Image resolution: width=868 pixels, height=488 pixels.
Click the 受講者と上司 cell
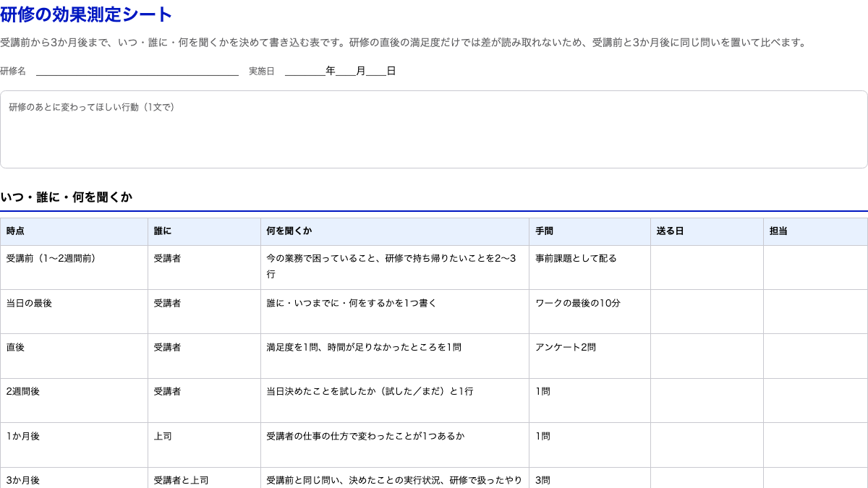tap(205, 479)
